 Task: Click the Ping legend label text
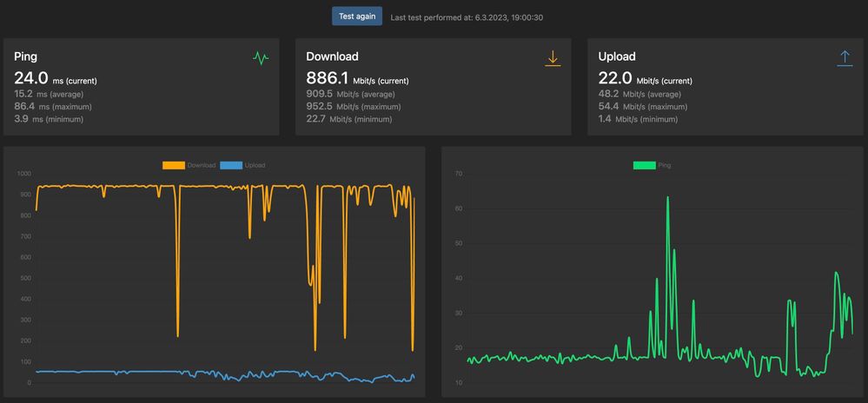point(665,165)
